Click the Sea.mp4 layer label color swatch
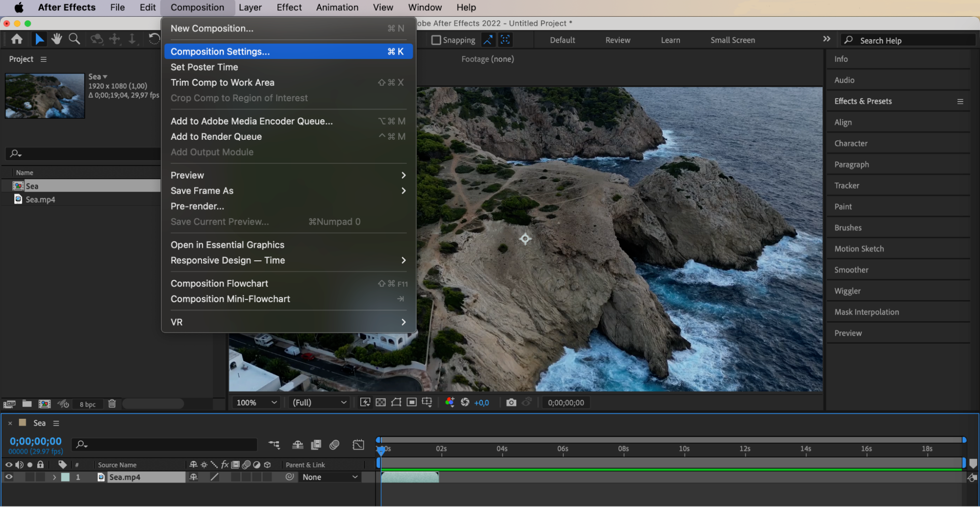 coord(65,477)
